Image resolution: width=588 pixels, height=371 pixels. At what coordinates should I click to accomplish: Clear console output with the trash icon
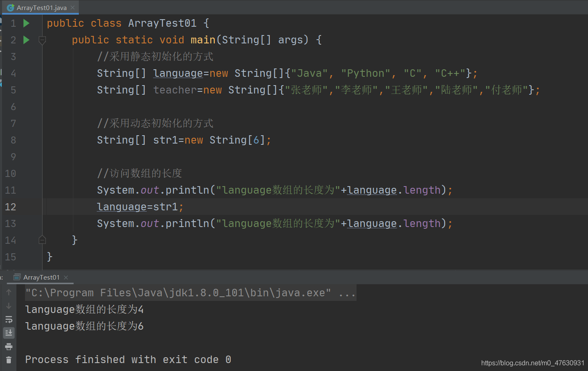pos(9,360)
